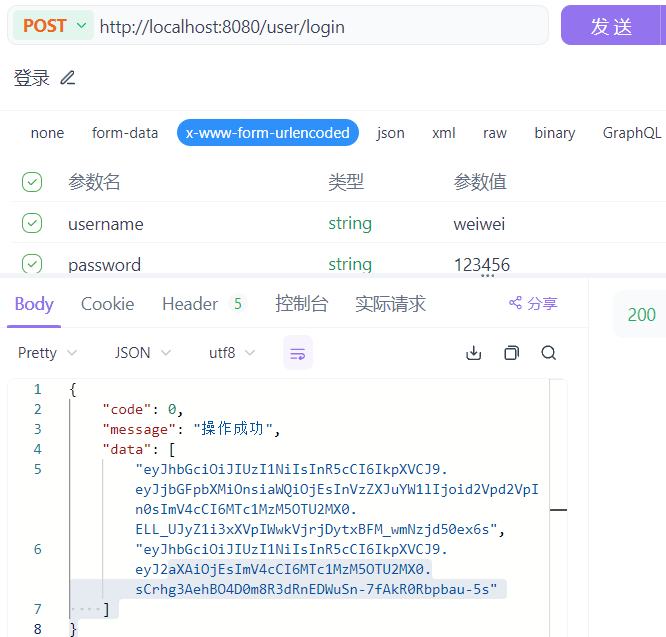Click the password parameter name cell
Screen dimensions: 666x637
pyautogui.click(x=104, y=265)
